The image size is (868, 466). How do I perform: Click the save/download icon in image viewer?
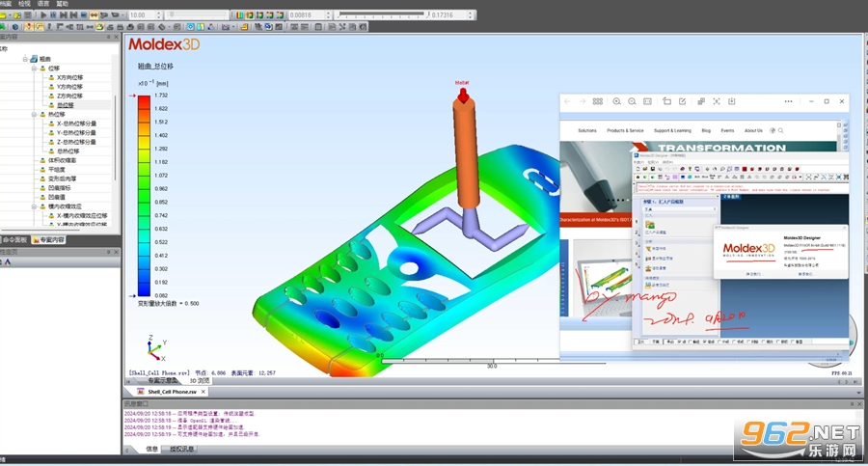[731, 101]
